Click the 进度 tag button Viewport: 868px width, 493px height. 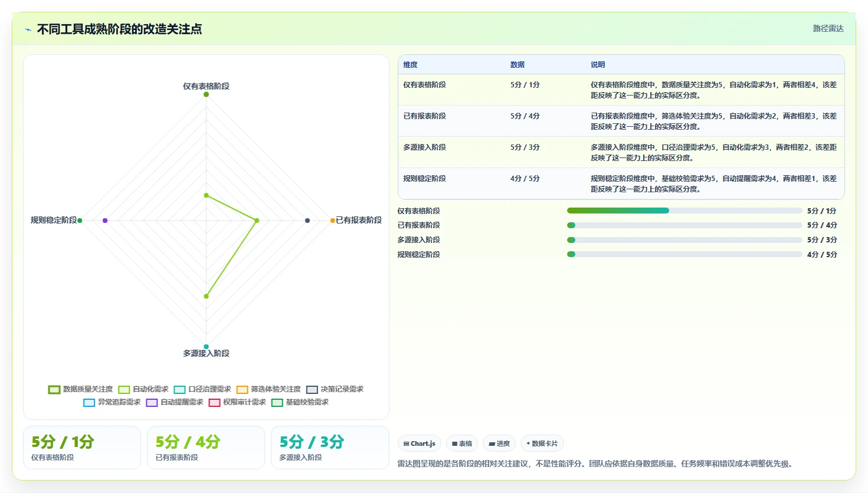click(499, 443)
